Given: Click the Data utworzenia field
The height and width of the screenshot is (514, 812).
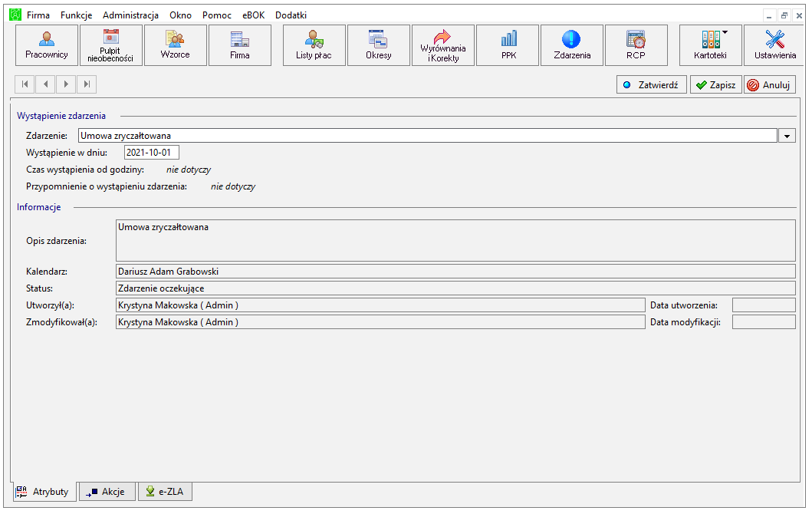Looking at the screenshot, I should [x=764, y=305].
